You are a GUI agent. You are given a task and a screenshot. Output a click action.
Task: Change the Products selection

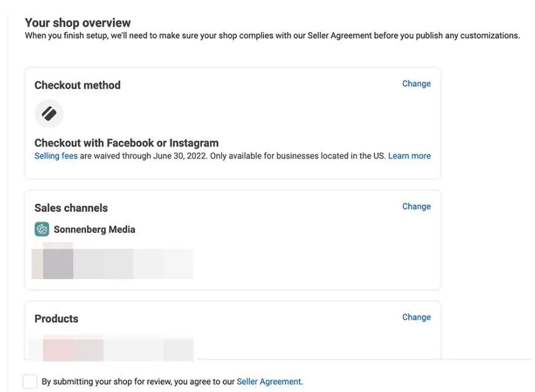(416, 317)
